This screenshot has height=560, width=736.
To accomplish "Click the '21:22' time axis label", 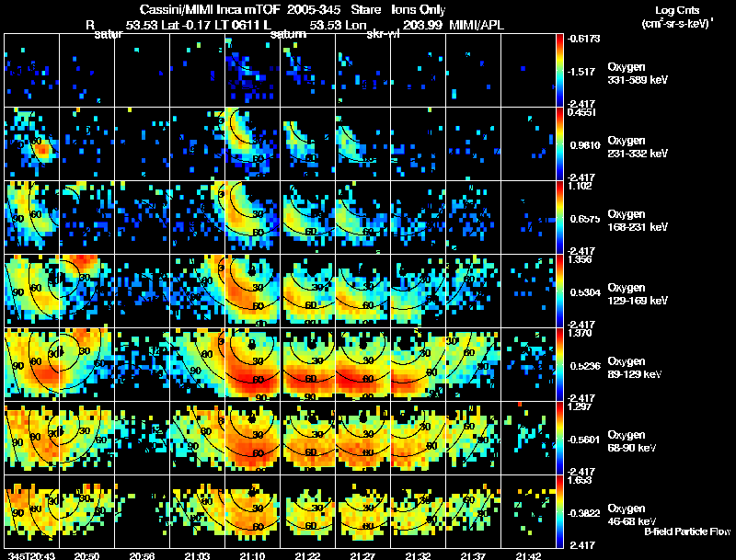I will (307, 556).
